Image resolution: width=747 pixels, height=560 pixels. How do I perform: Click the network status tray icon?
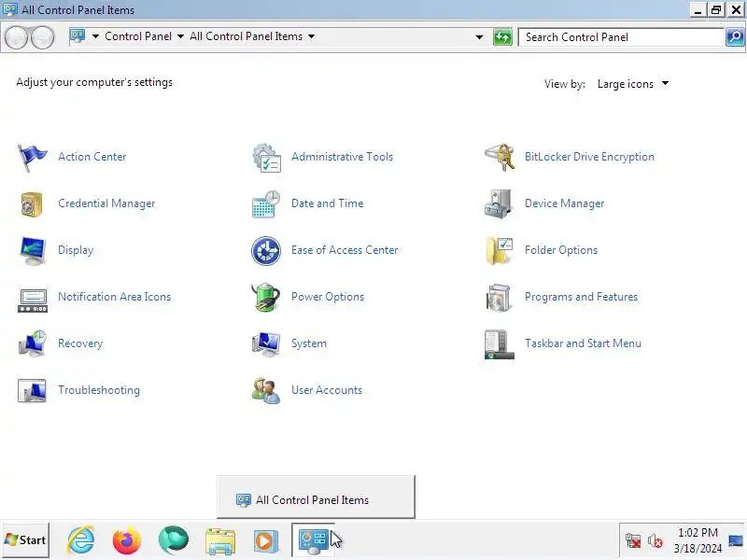[x=633, y=541]
